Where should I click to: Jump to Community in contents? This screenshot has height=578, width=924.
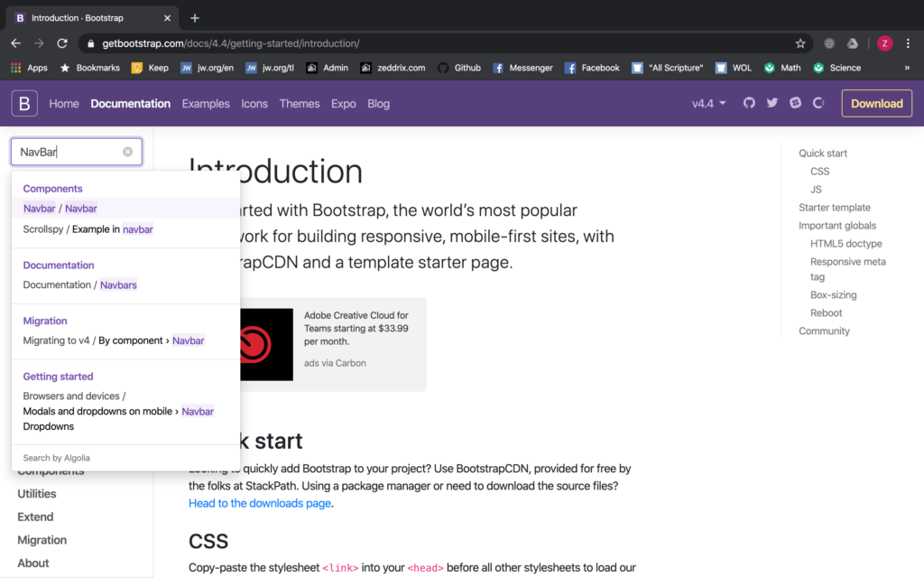[x=824, y=331]
